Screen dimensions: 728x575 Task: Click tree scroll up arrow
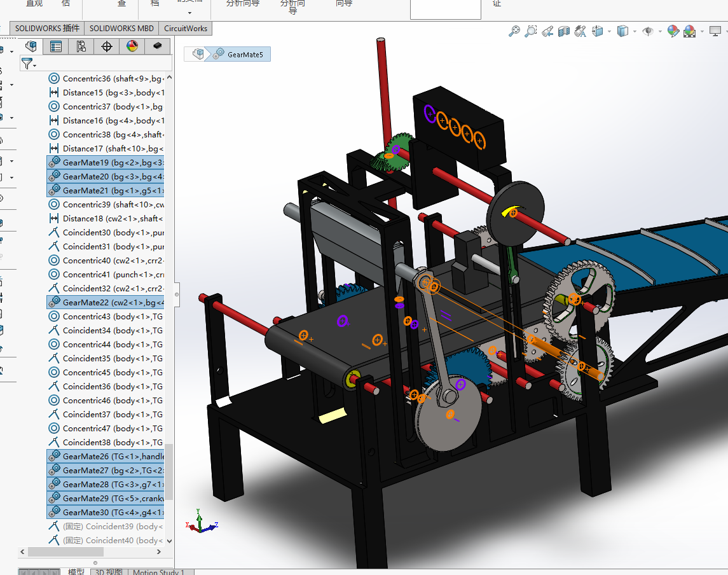click(170, 77)
